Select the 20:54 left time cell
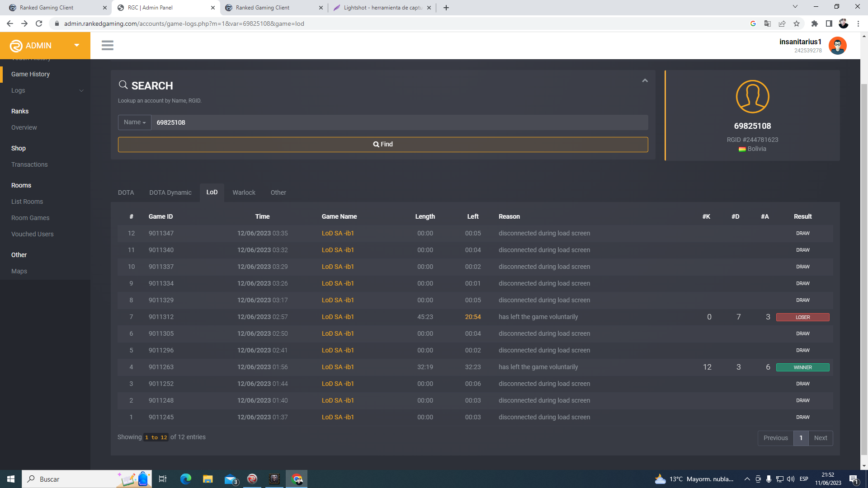Image resolution: width=868 pixels, height=488 pixels. [x=473, y=317]
